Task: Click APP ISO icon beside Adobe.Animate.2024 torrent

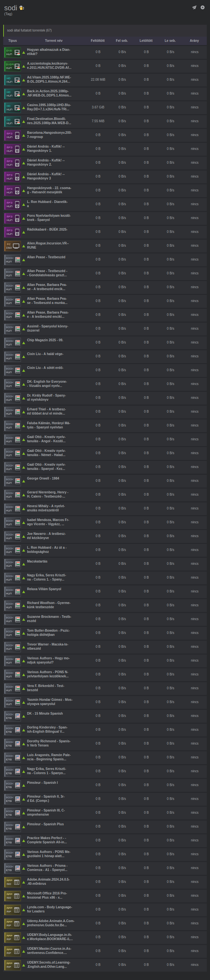Action: [13, 882]
